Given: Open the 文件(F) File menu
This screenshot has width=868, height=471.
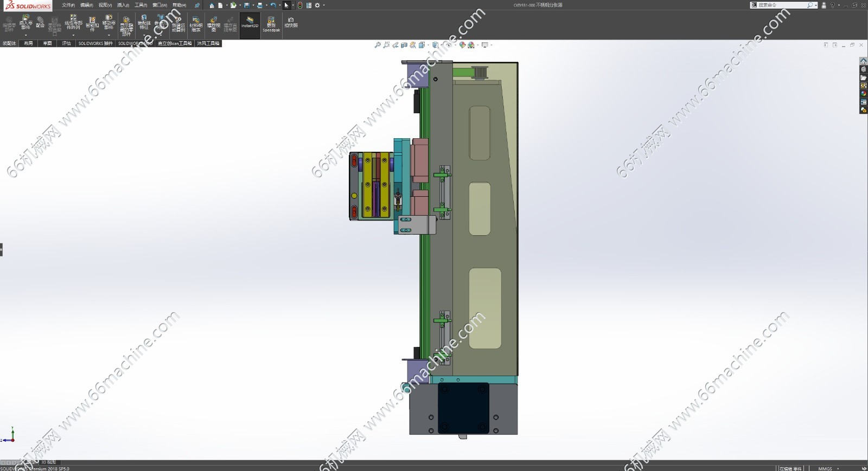Looking at the screenshot, I should pos(68,5).
